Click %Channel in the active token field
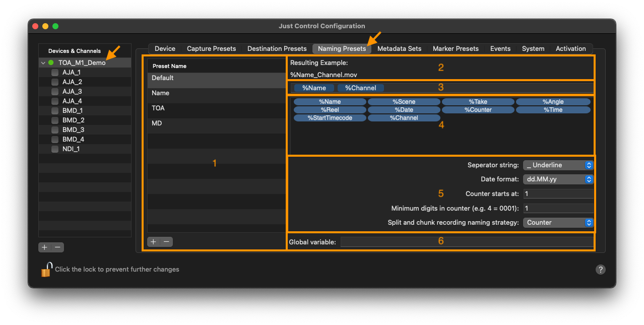 coord(361,88)
